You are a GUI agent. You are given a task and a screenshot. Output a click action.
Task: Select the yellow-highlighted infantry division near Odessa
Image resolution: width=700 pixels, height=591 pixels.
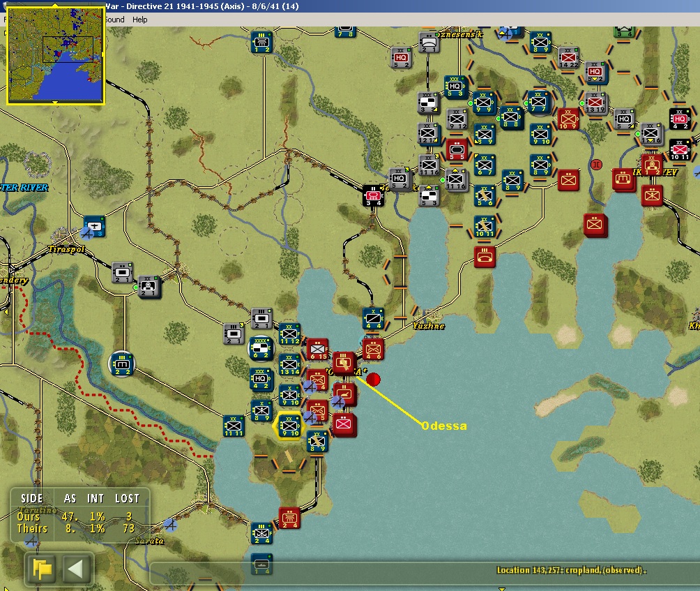(289, 426)
